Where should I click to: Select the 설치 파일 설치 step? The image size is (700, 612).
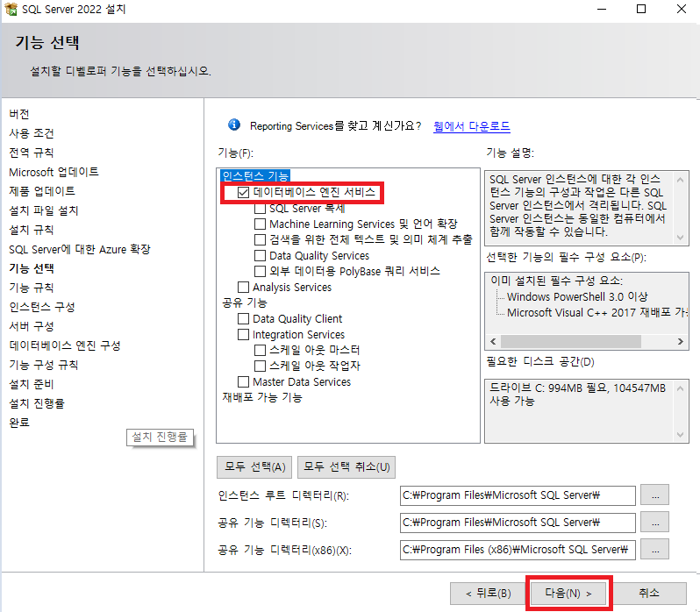[44, 210]
